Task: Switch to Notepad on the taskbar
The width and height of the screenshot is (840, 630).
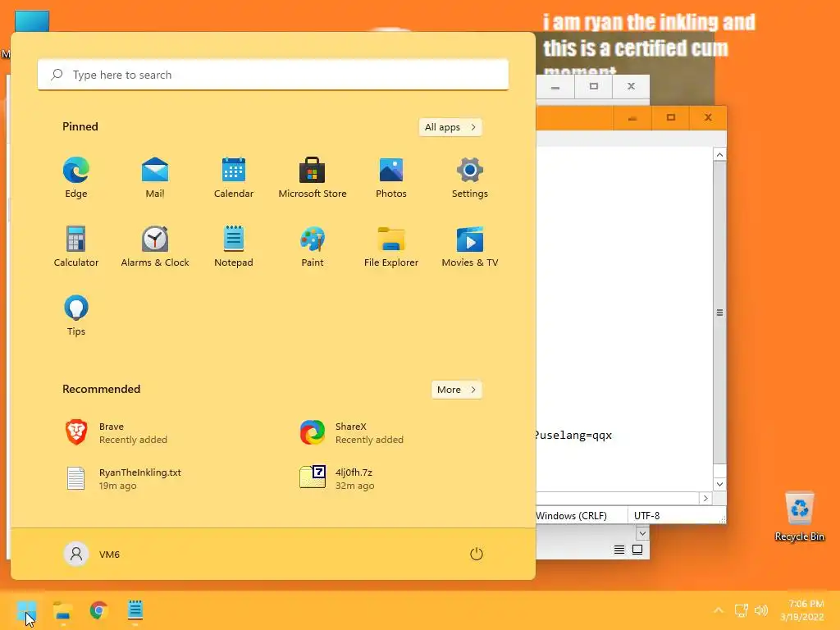Action: point(135,610)
